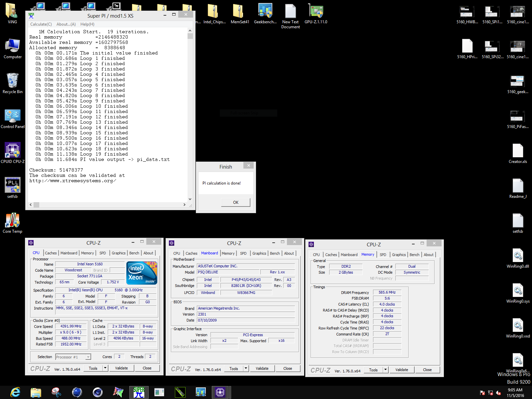The height and width of the screenshot is (399, 532).
Task: Open About menu in Super PI
Action: (66, 24)
